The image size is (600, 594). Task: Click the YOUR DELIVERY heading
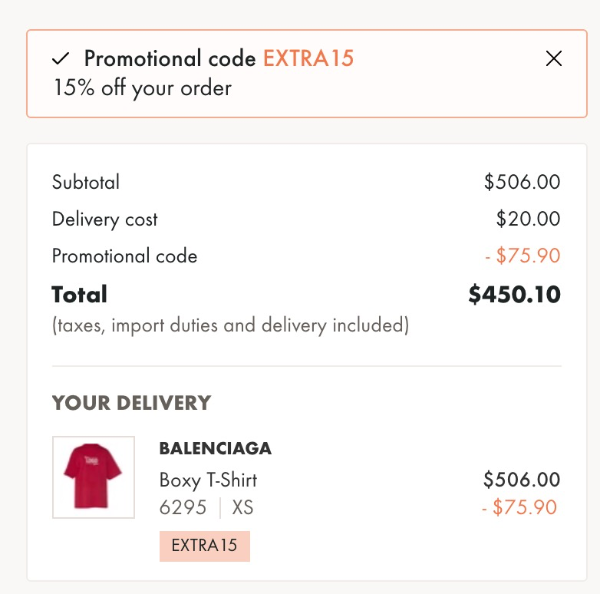[132, 403]
